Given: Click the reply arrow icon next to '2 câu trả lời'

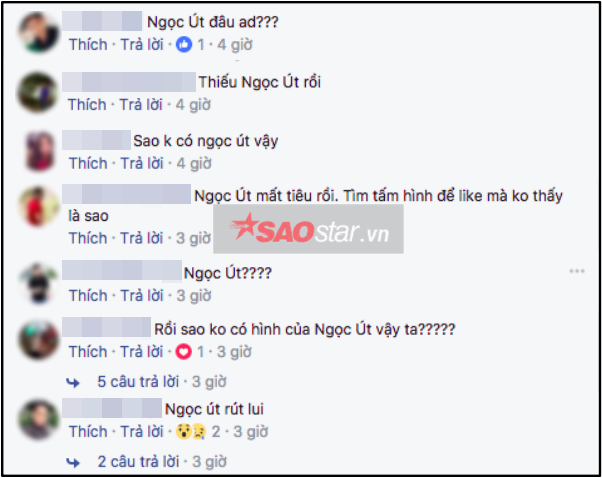Looking at the screenshot, I should click(x=73, y=463).
